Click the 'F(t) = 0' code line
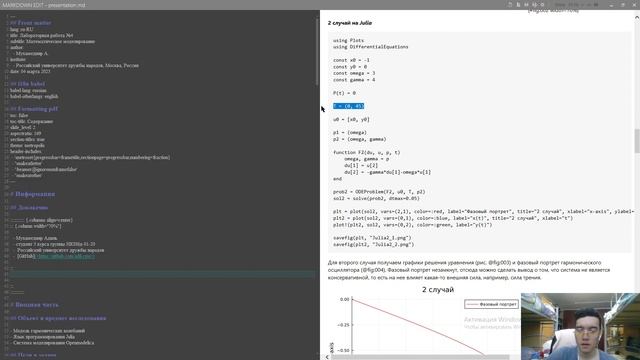Screen dimensions: 640x360 point(344,93)
